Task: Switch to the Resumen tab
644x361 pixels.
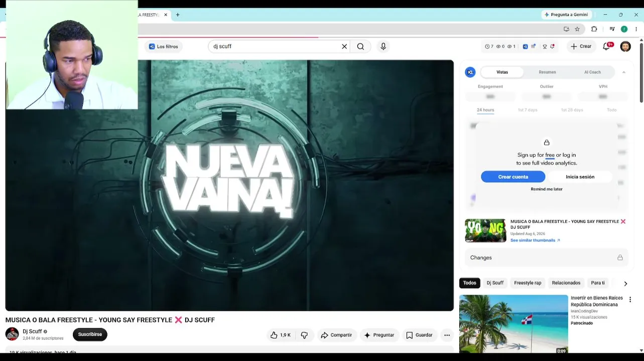Action: [547, 72]
